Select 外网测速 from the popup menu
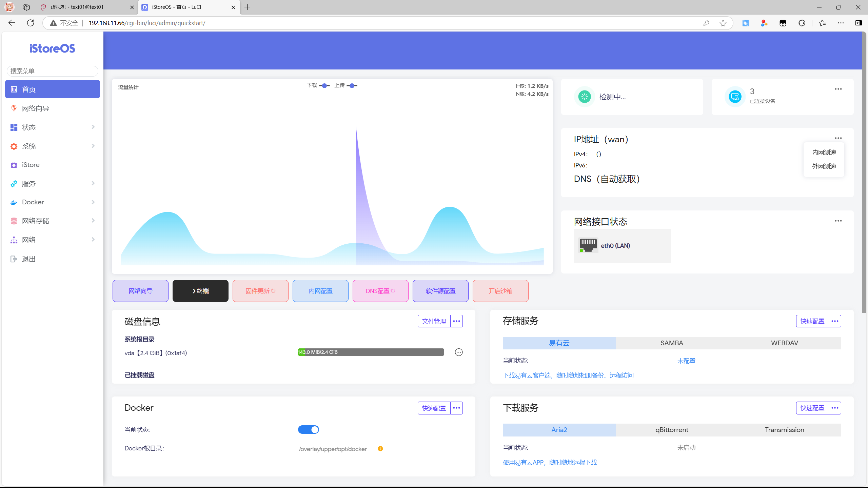Image resolution: width=868 pixels, height=488 pixels. click(x=824, y=166)
